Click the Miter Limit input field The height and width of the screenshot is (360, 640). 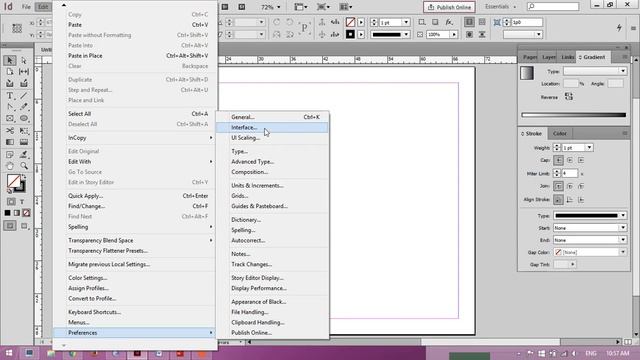pos(570,173)
